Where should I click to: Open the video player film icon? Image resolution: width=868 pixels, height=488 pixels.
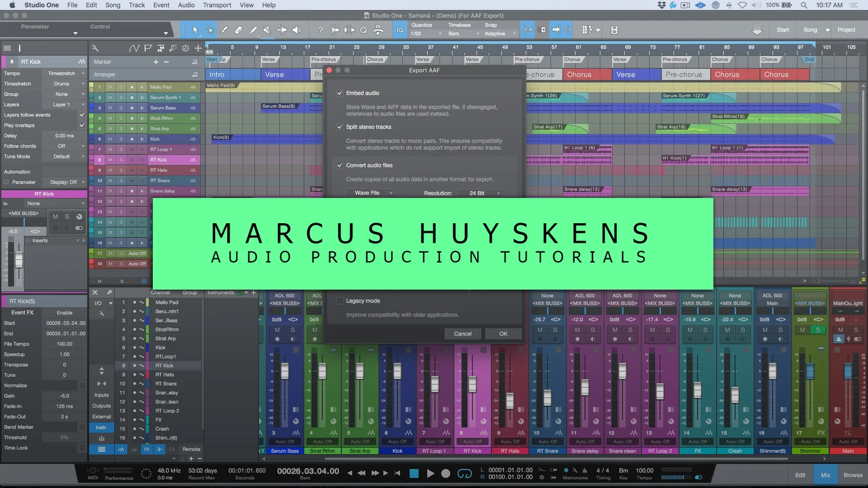pyautogui.click(x=614, y=30)
